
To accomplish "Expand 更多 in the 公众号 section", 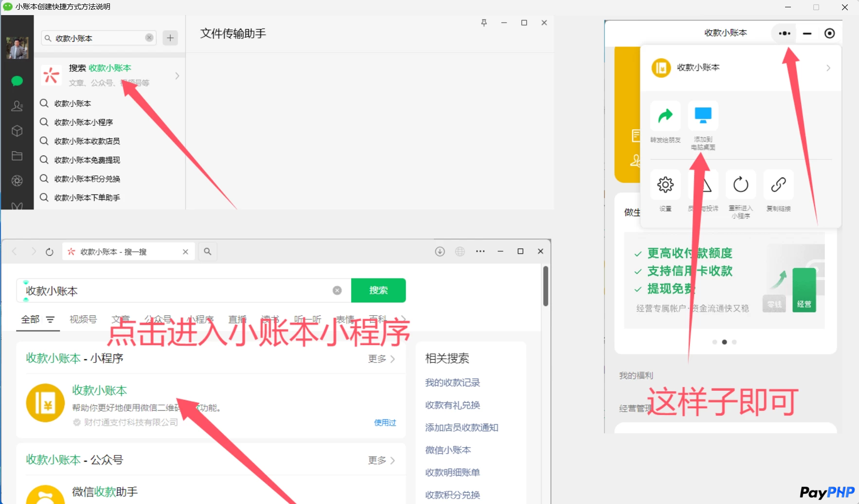I will [381, 460].
